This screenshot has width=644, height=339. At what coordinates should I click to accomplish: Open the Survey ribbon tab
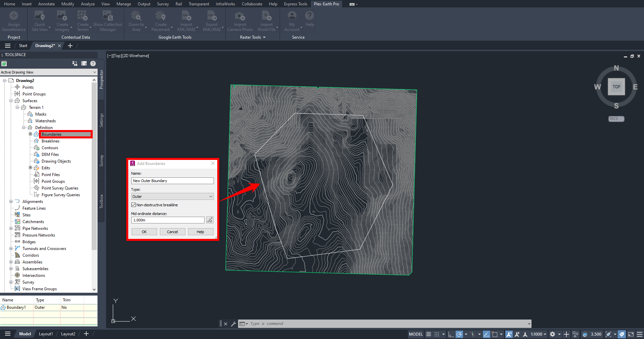163,4
